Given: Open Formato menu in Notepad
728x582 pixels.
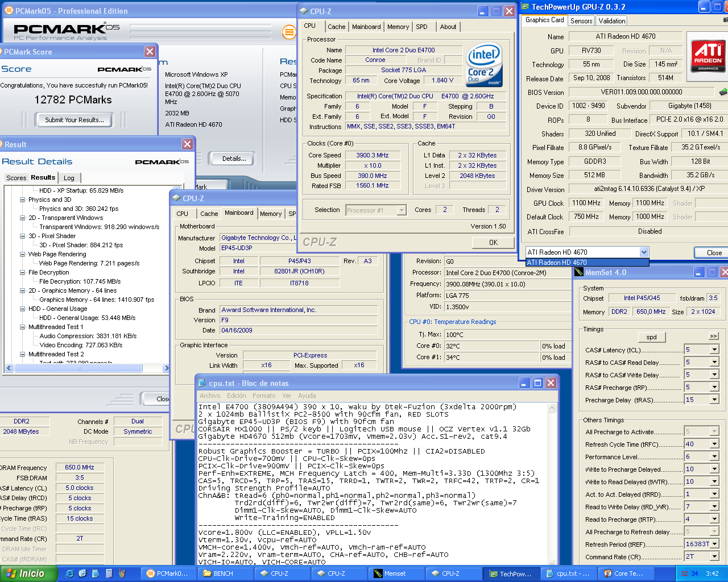Looking at the screenshot, I should click(x=264, y=396).
